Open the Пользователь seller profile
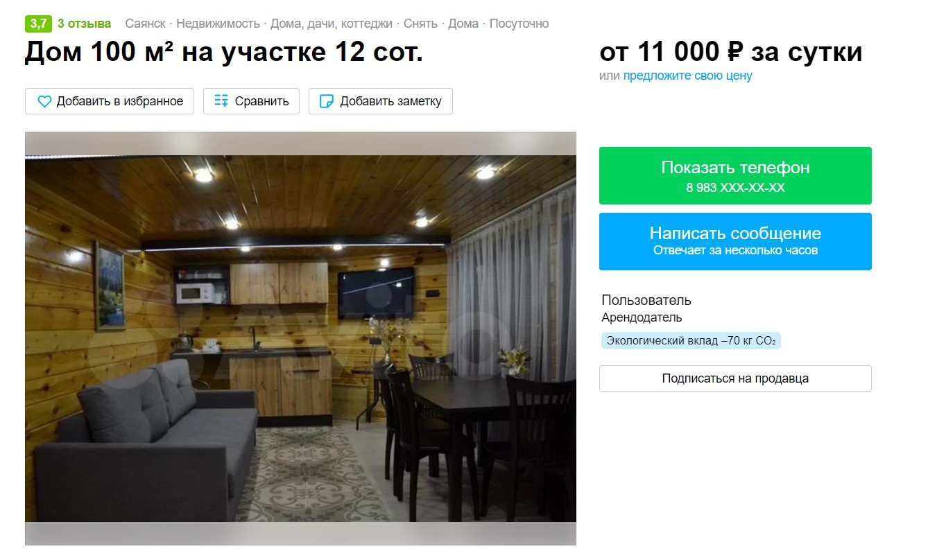The height and width of the screenshot is (560, 937). (x=646, y=300)
